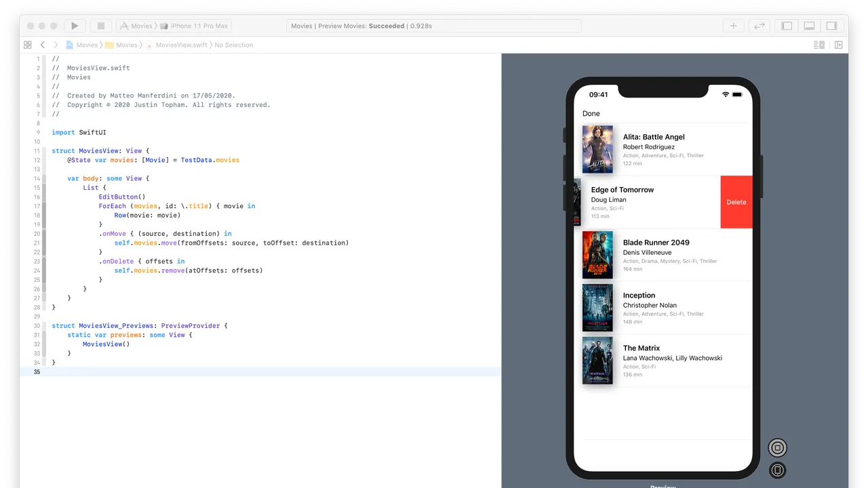Toggle the bottom debug area
868x488 pixels.
(809, 26)
